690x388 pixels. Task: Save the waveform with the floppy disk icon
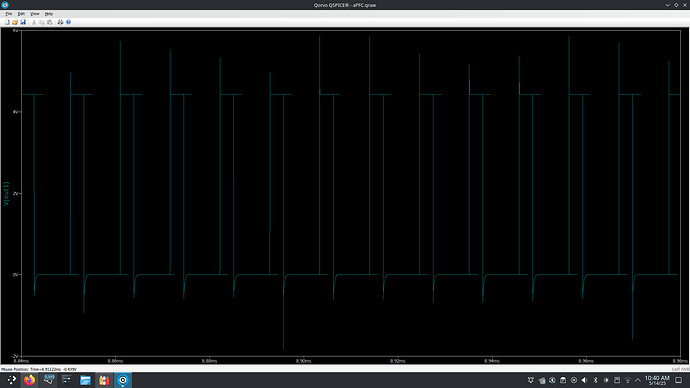click(x=23, y=22)
